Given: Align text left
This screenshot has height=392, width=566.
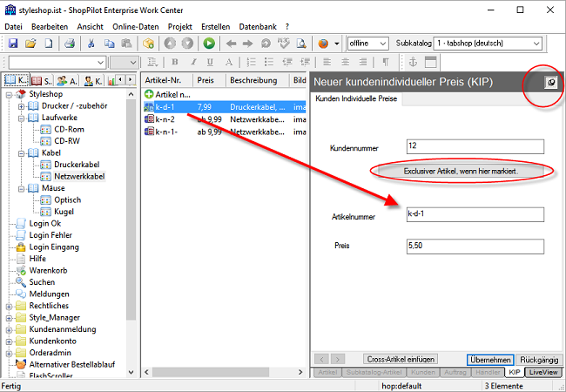Looking at the screenshot, I should (327, 62).
